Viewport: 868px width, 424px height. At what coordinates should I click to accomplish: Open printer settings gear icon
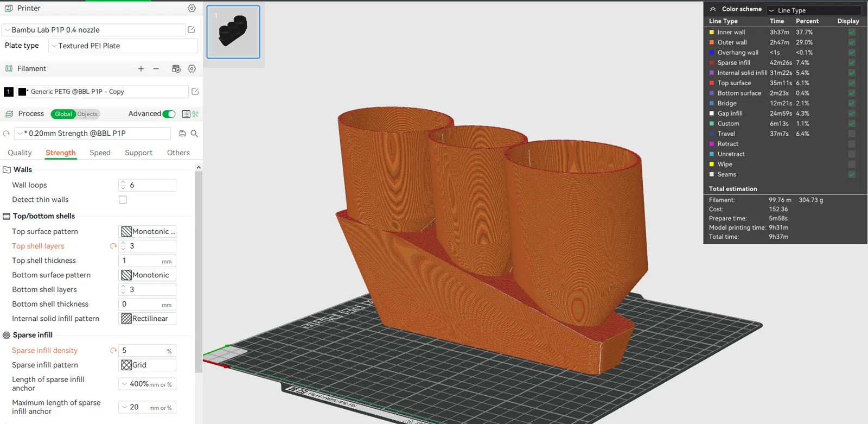192,8
